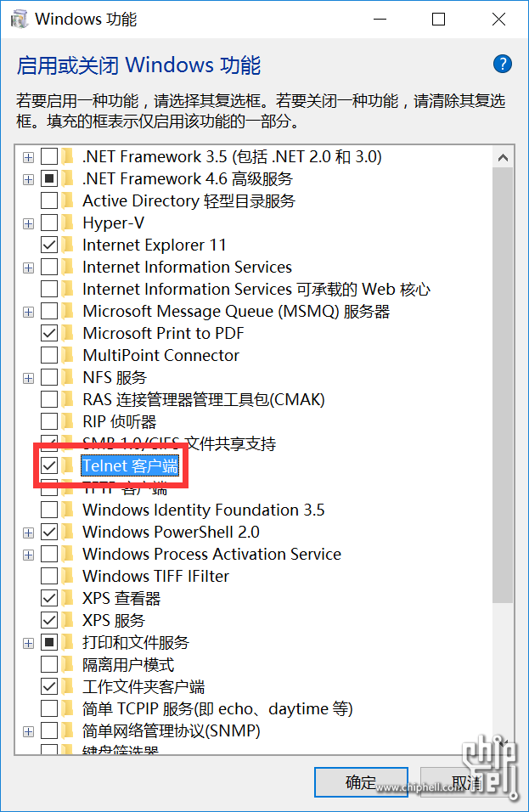Enable .NET Framework 3.5 checkbox
The width and height of the screenshot is (529, 812).
[49, 156]
